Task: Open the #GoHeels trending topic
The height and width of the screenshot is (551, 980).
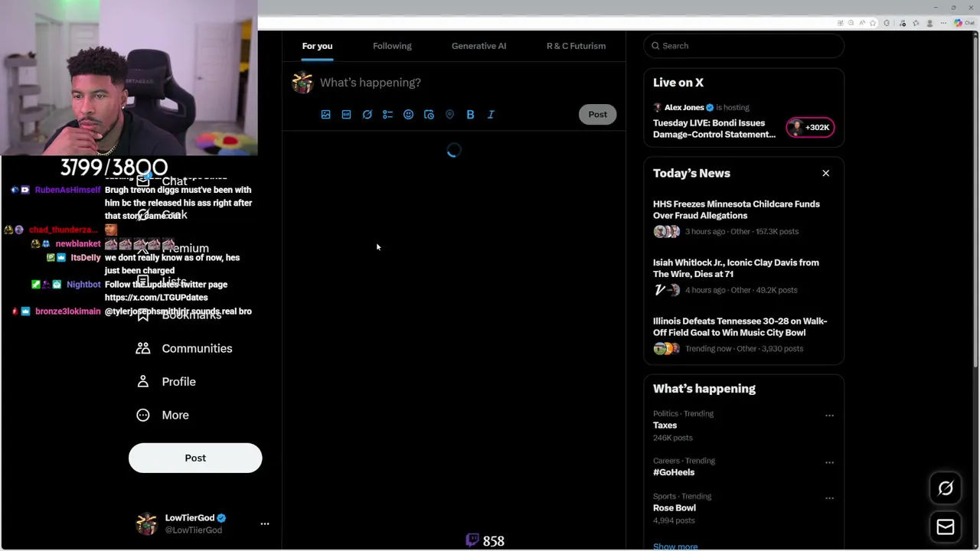Action: pos(674,472)
